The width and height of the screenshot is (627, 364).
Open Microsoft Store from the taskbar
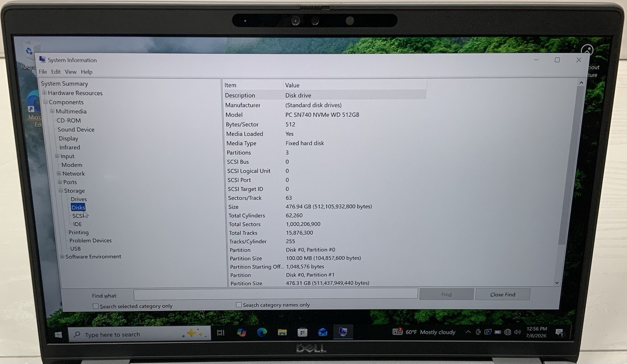(x=302, y=333)
